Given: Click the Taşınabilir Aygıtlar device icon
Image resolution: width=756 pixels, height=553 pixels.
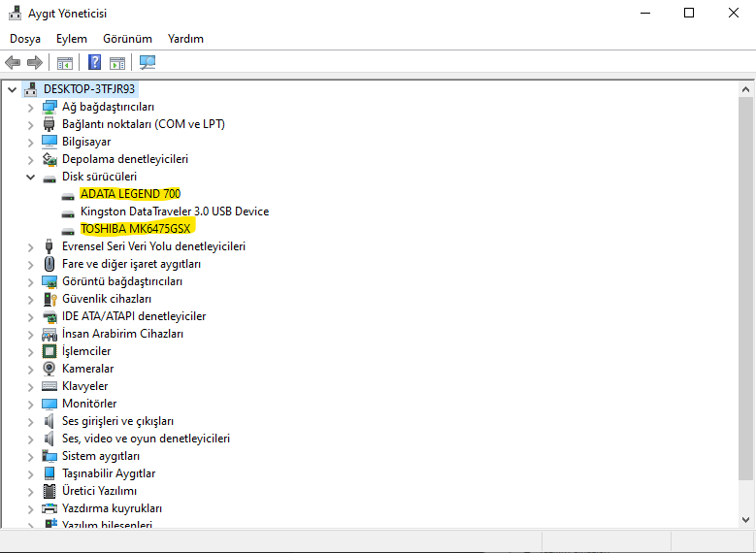Looking at the screenshot, I should [x=49, y=473].
